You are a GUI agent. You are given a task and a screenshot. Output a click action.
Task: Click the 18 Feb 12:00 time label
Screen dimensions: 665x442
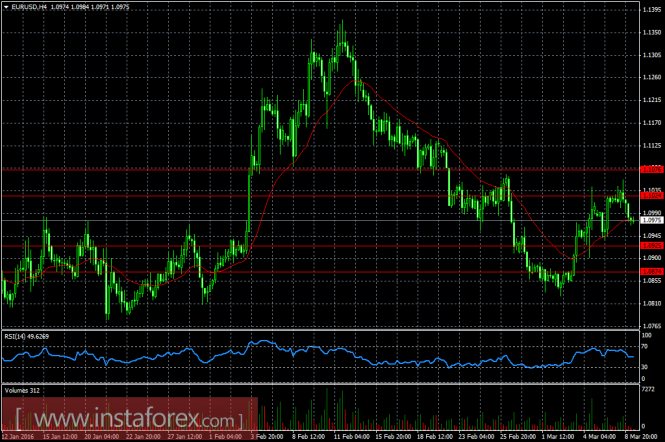coord(435,436)
